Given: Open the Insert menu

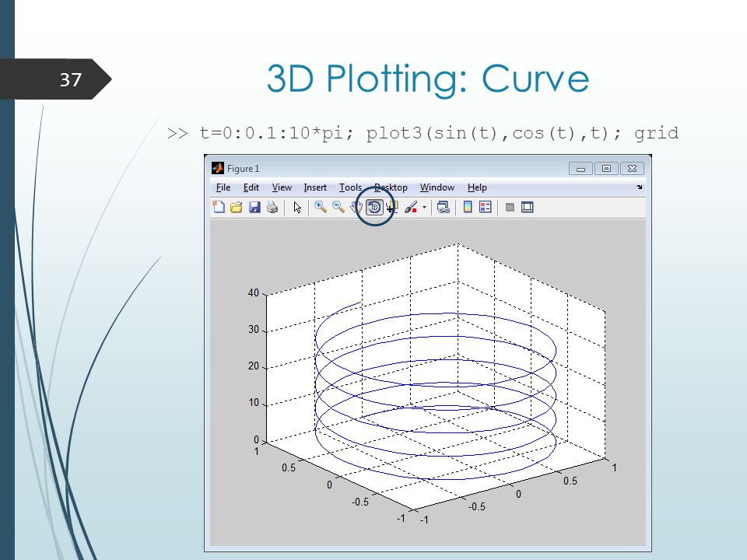Looking at the screenshot, I should tap(315, 187).
